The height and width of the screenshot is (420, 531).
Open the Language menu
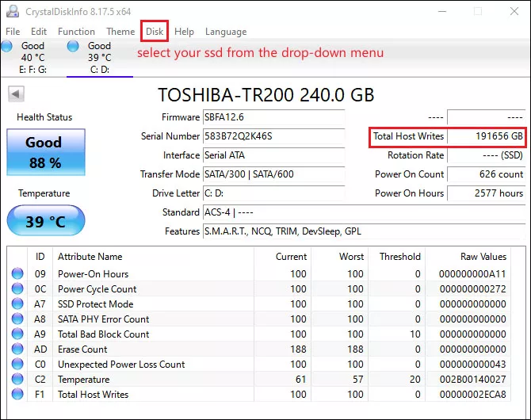click(226, 32)
